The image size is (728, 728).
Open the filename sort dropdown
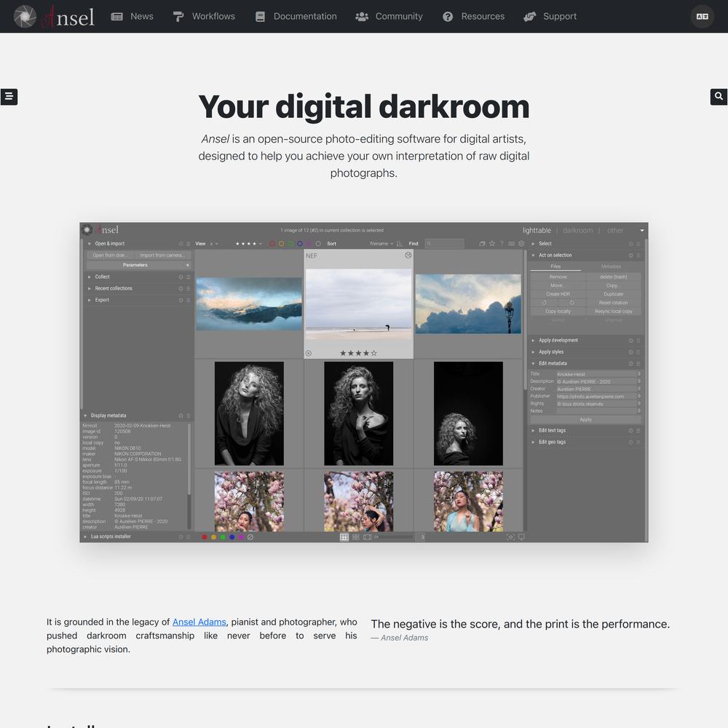381,244
